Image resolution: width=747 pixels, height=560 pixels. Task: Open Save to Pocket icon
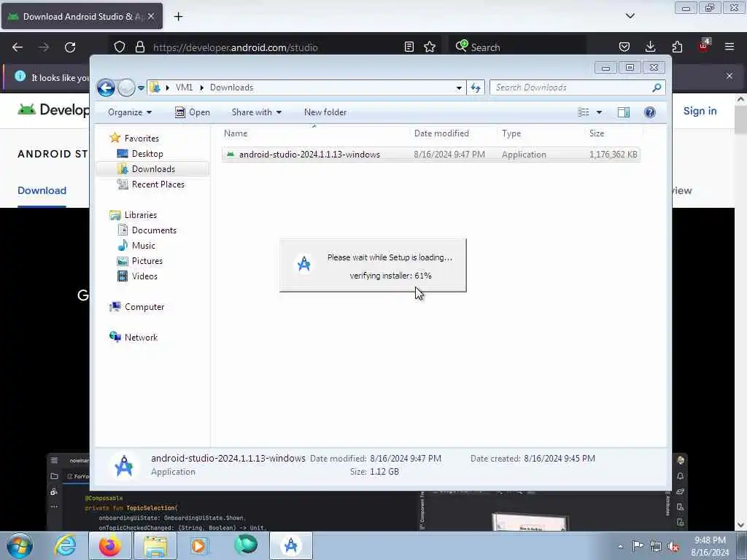(x=624, y=47)
